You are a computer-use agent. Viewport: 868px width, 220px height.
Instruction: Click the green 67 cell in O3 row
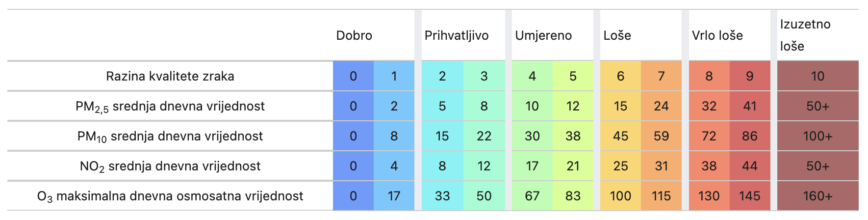532,196
